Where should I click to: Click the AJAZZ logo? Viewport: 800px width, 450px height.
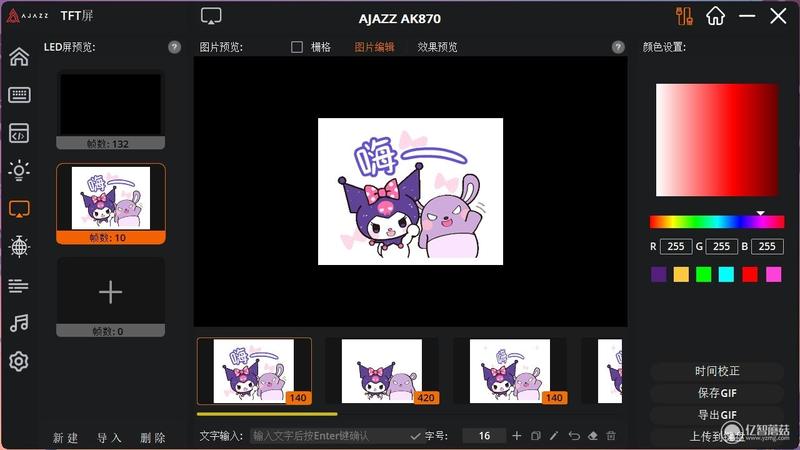(28, 16)
